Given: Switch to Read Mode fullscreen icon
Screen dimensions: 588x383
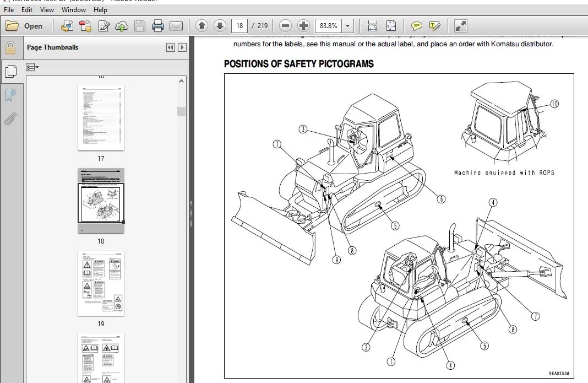Looking at the screenshot, I should pyautogui.click(x=460, y=25).
